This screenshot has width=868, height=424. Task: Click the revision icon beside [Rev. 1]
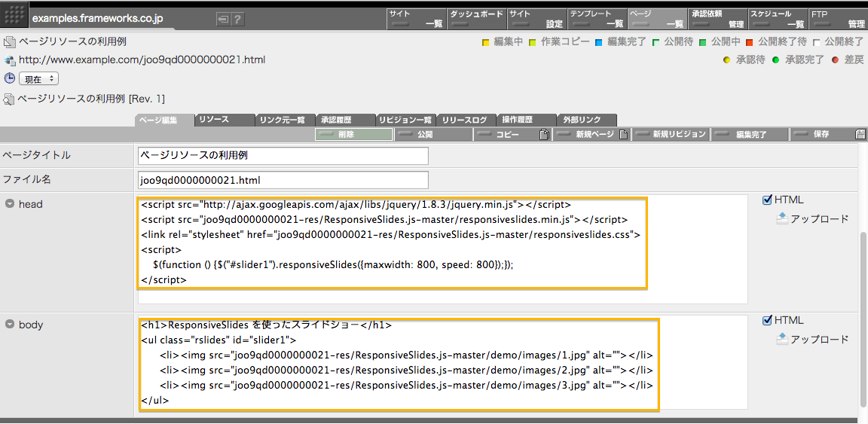point(9,99)
